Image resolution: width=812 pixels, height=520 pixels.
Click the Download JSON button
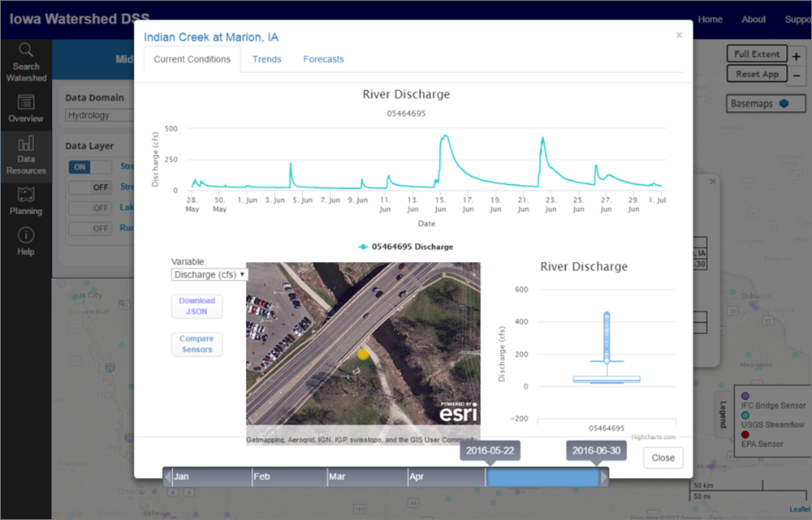(197, 306)
